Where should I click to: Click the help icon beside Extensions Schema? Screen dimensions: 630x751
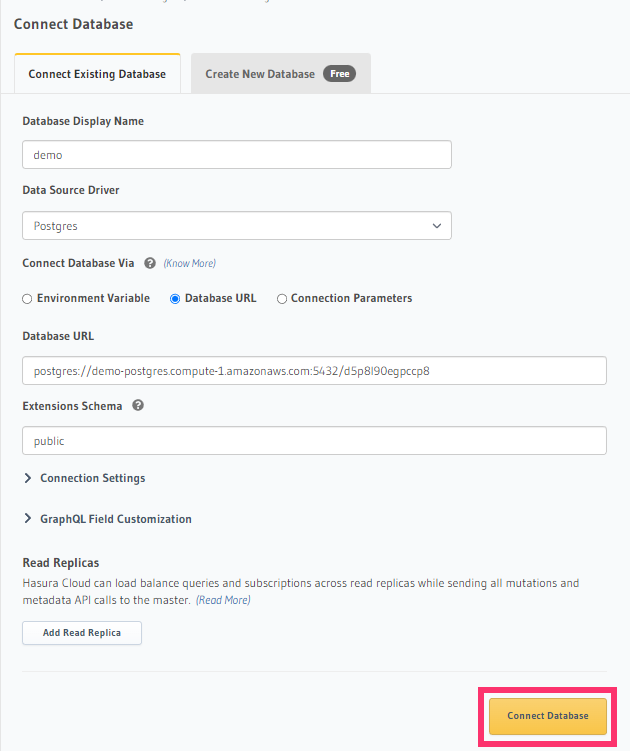138,406
